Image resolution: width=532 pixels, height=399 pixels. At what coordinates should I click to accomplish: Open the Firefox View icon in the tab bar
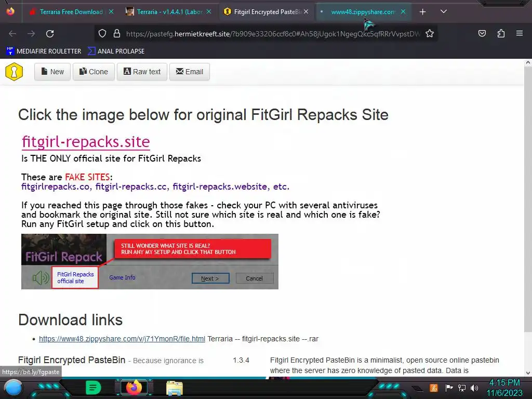[x=10, y=11]
